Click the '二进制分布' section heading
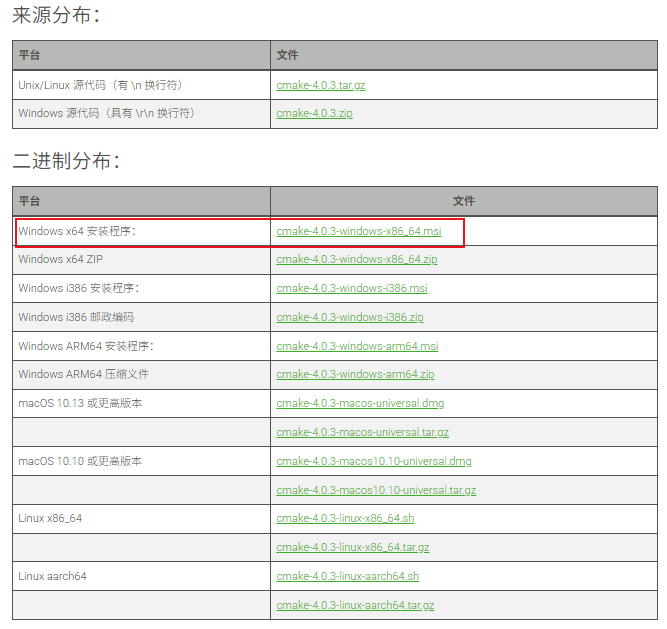 click(x=66, y=161)
